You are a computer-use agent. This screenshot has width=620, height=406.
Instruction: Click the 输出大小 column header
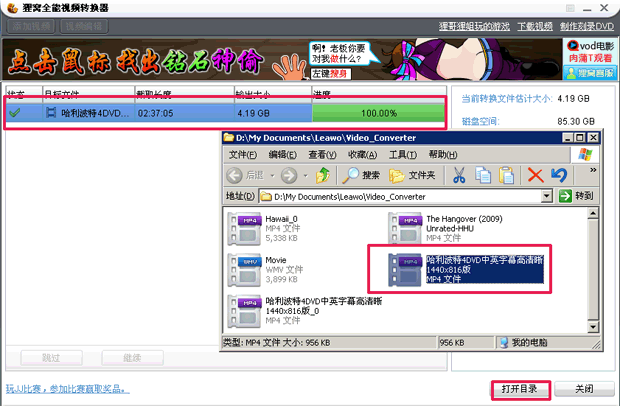[273, 93]
